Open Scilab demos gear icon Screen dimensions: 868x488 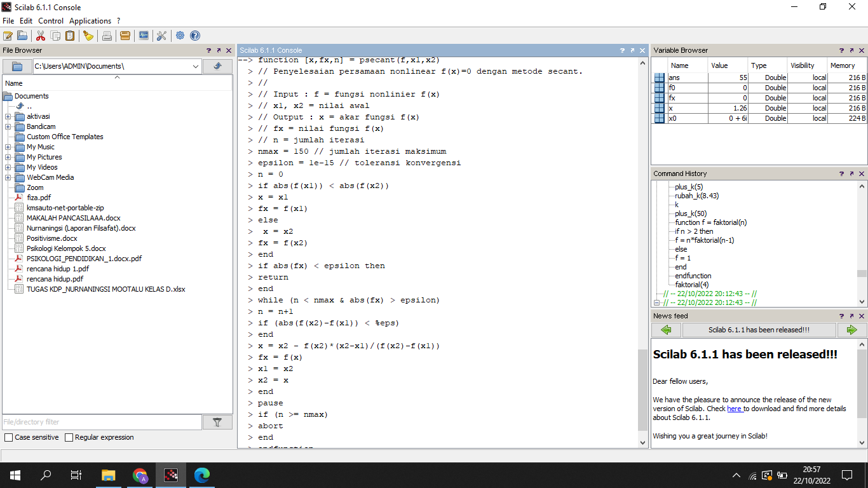(180, 36)
